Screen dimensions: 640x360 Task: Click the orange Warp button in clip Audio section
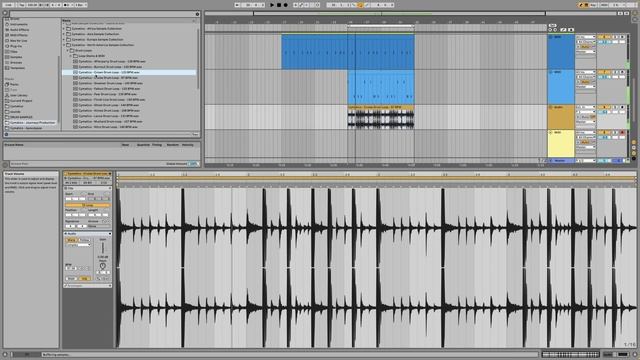click(x=71, y=240)
